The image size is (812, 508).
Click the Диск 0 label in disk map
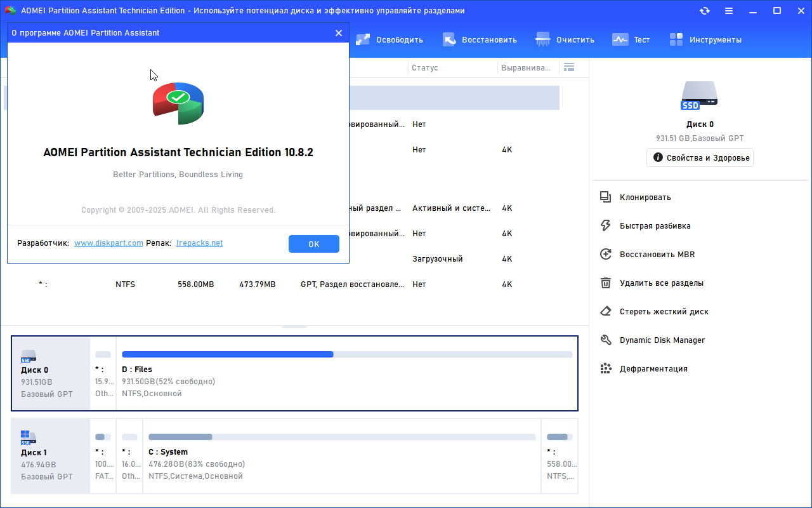(x=34, y=370)
